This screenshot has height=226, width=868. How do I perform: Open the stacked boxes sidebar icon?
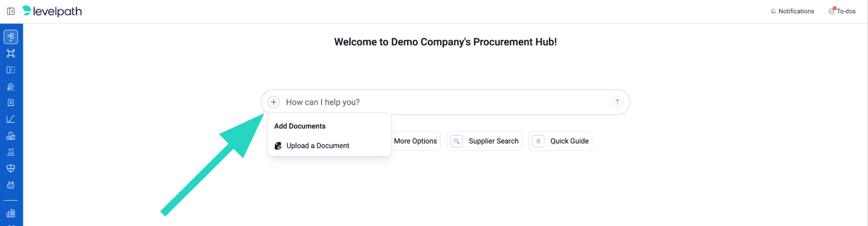pos(11,136)
